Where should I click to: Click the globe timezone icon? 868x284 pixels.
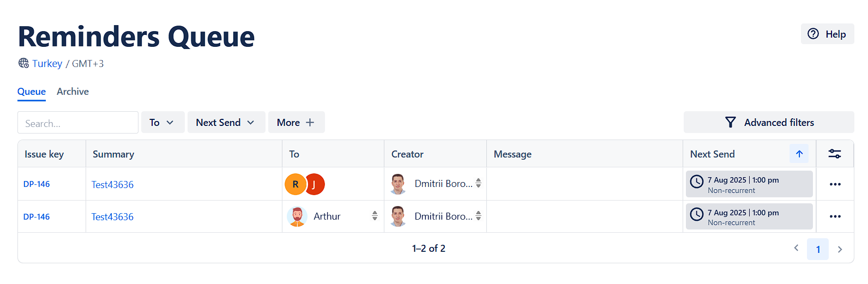23,63
